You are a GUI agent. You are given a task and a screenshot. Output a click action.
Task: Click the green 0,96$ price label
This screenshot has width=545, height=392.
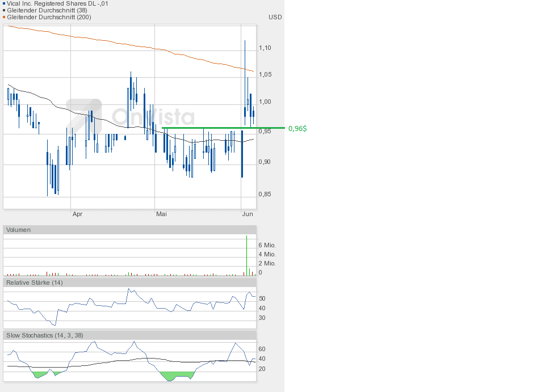click(x=297, y=129)
